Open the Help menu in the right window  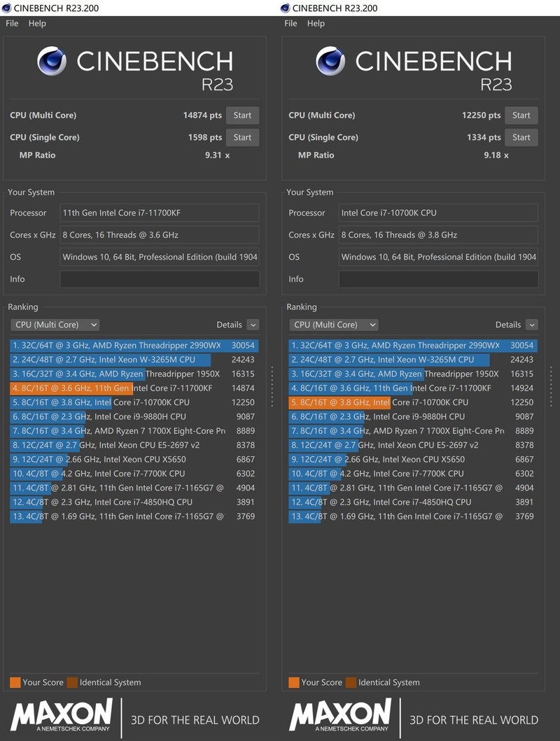pos(316,23)
